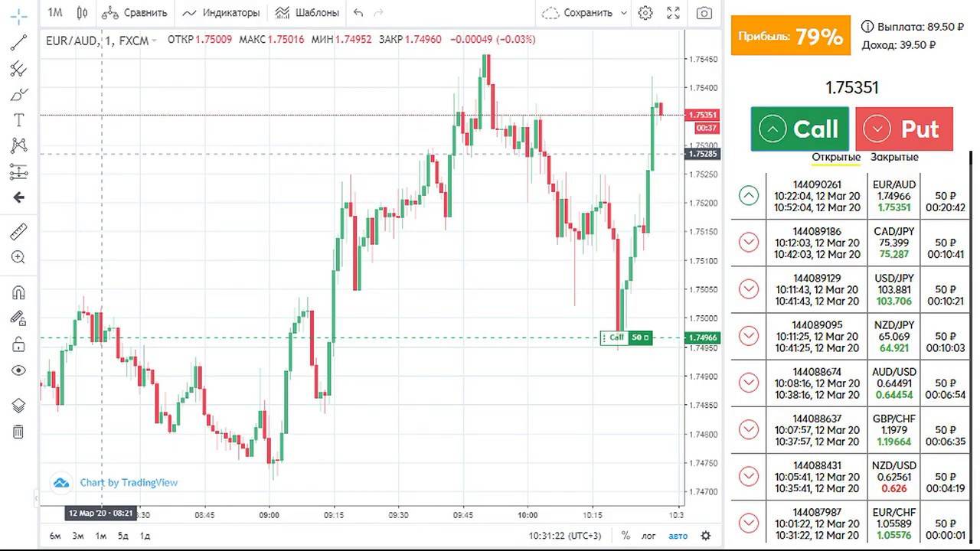
Task: Click the Put arrow icon for trade 144089186
Action: 749,243
